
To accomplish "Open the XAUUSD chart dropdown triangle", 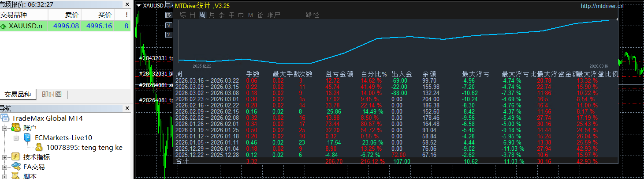I will pyautogui.click(x=139, y=6).
